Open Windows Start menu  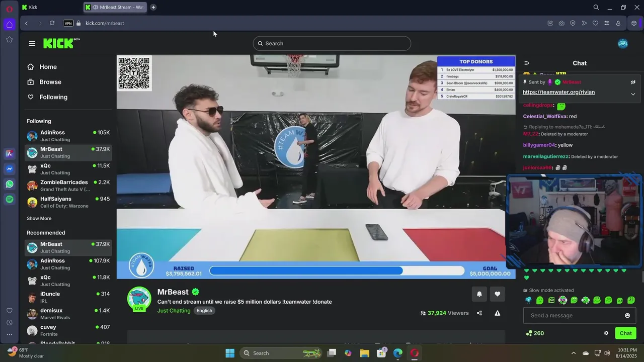pyautogui.click(x=230, y=353)
